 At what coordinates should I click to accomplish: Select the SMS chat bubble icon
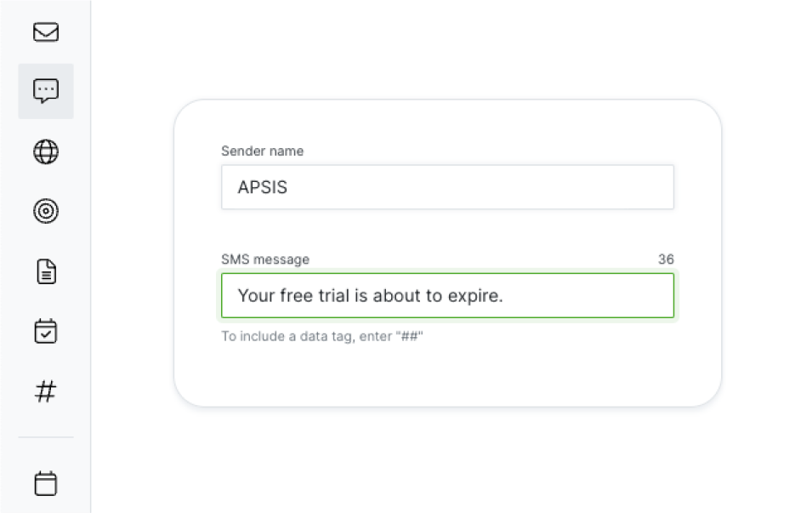click(46, 91)
